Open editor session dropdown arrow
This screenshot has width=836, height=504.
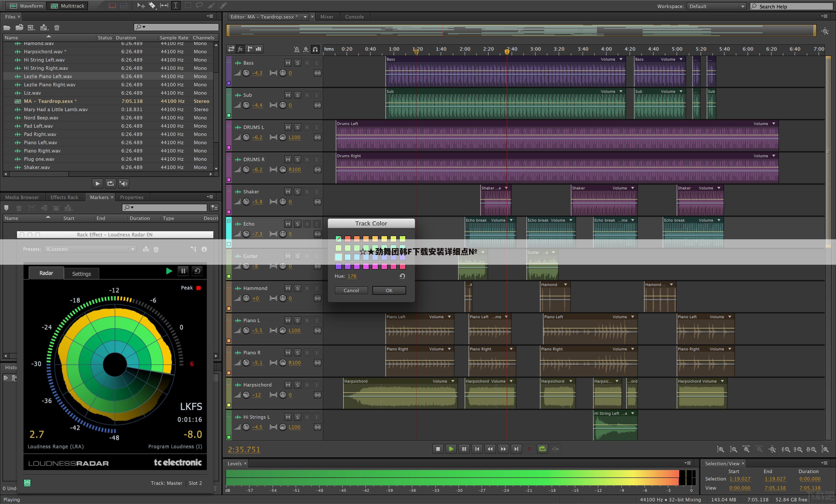[305, 17]
